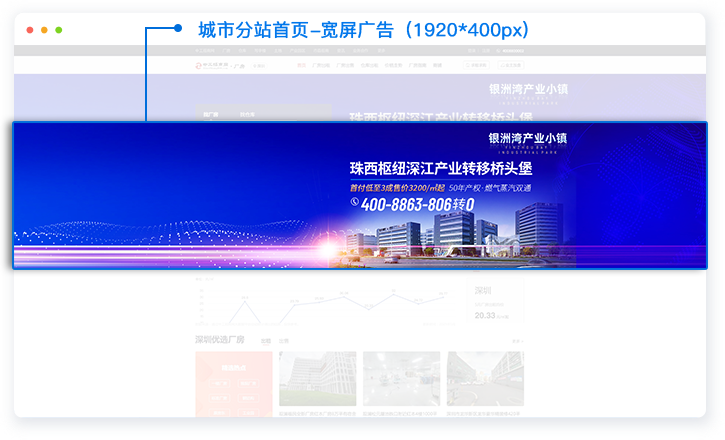Click the 深圳优选厂房 section heading
725x440 pixels.
pos(220,340)
